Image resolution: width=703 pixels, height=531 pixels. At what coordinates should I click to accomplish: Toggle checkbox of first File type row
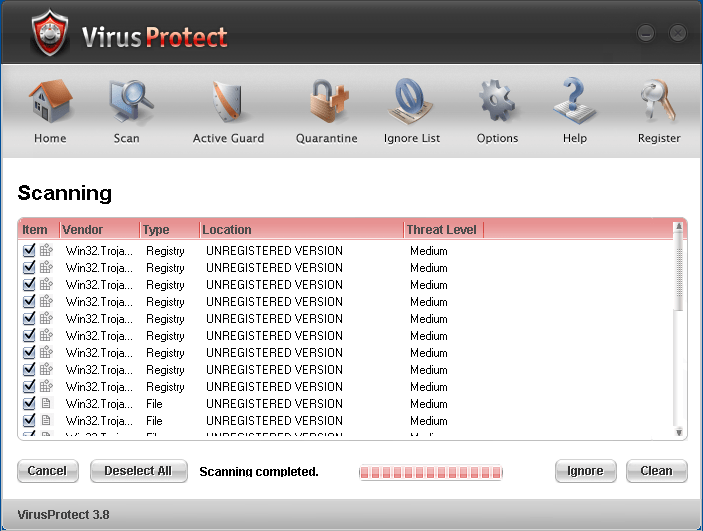pyautogui.click(x=29, y=404)
